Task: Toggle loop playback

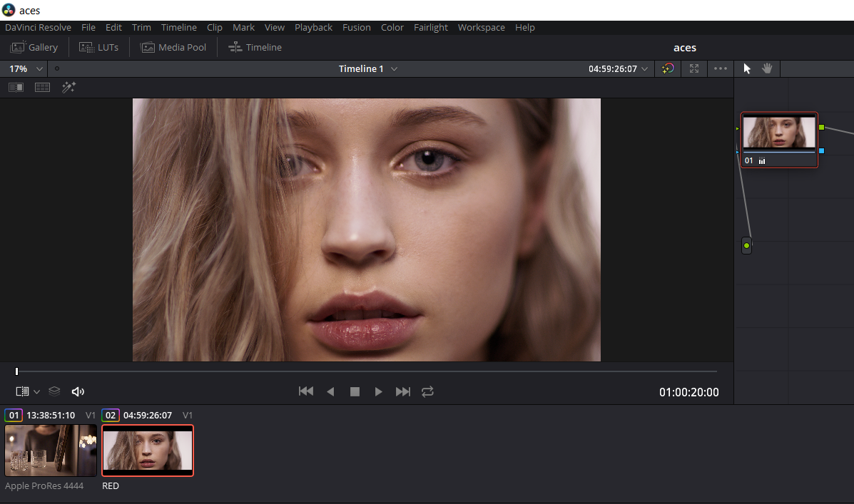Action: [x=427, y=391]
